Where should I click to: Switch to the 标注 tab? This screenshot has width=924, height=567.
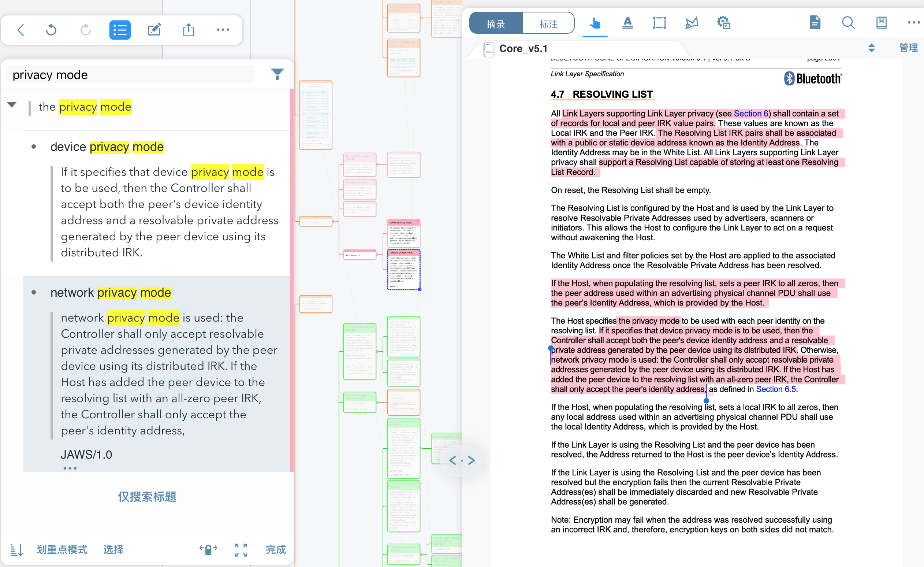pos(548,24)
